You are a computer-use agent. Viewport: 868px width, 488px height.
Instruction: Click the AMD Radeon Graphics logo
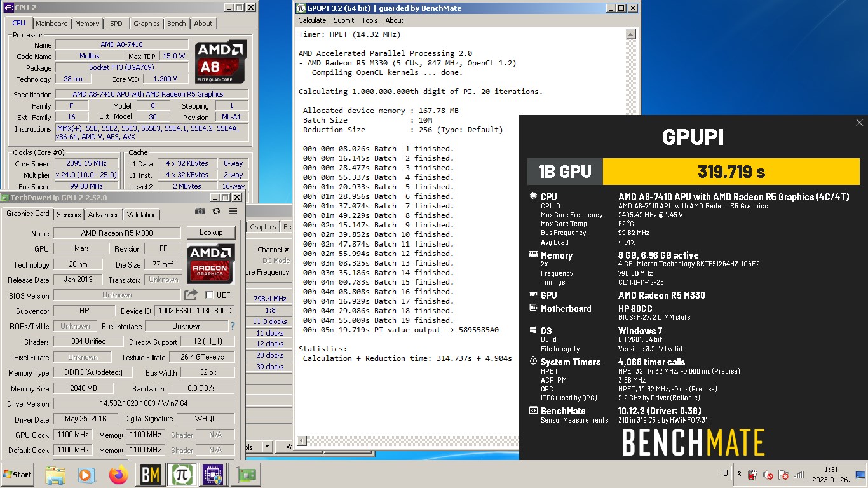click(211, 263)
